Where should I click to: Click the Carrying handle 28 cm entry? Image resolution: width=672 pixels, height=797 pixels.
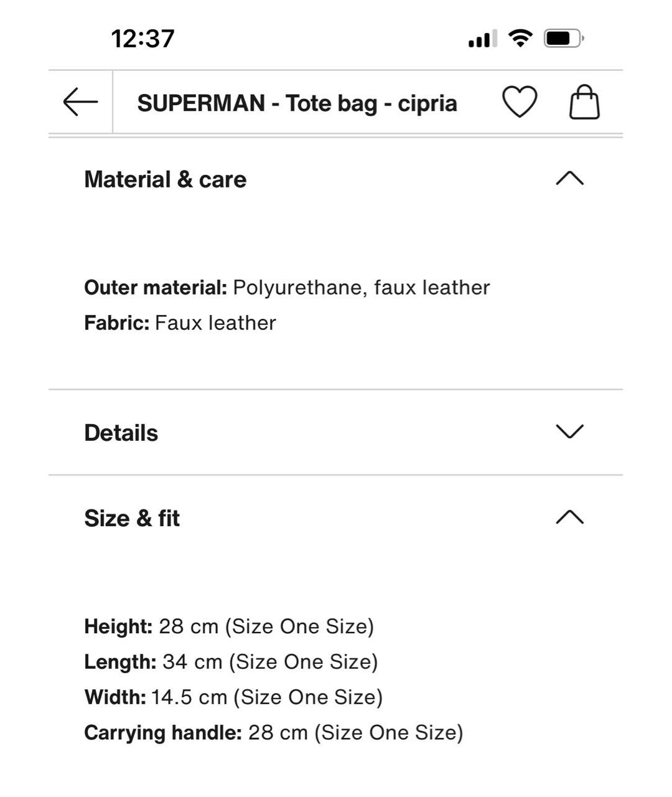pyautogui.click(x=273, y=733)
